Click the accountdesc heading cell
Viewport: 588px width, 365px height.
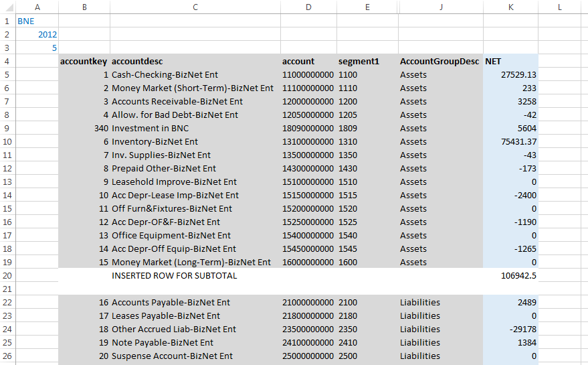tap(195, 61)
